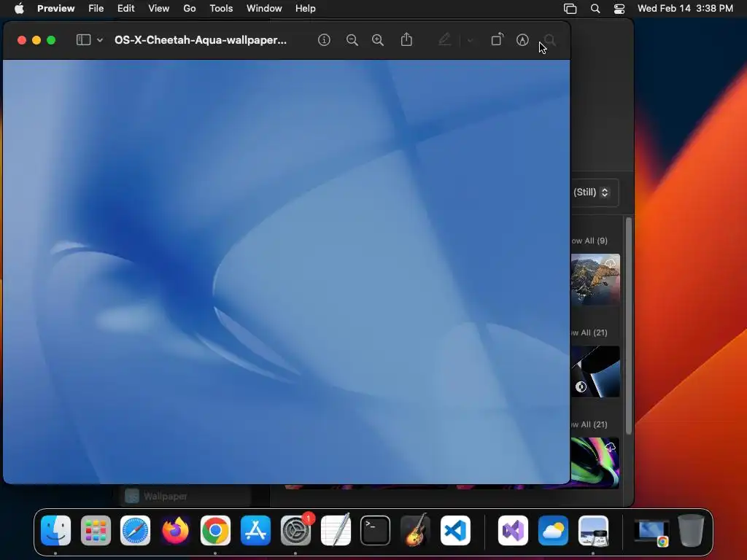Image resolution: width=747 pixels, height=560 pixels.
Task: Click the lower Show All (21) link
Action: pyautogui.click(x=589, y=425)
